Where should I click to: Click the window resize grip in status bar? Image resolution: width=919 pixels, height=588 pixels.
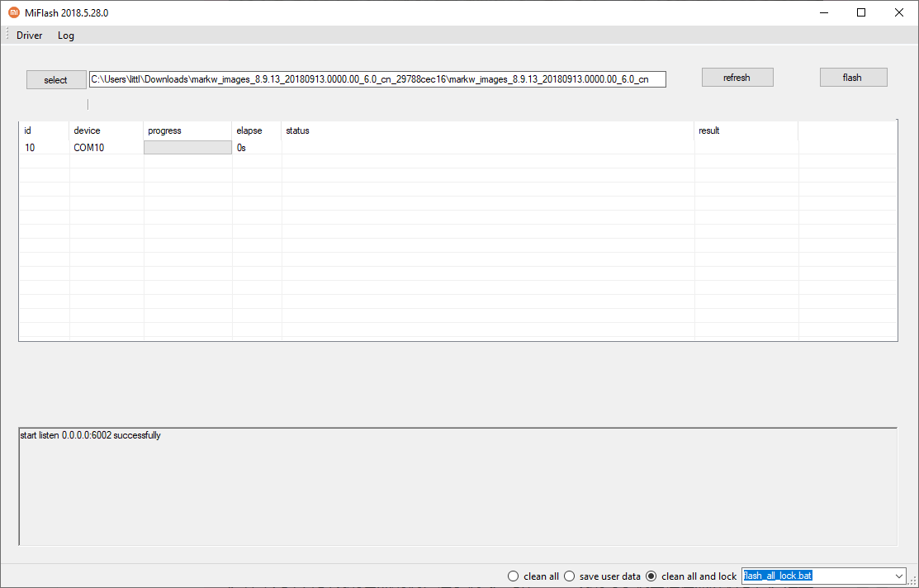point(913,582)
